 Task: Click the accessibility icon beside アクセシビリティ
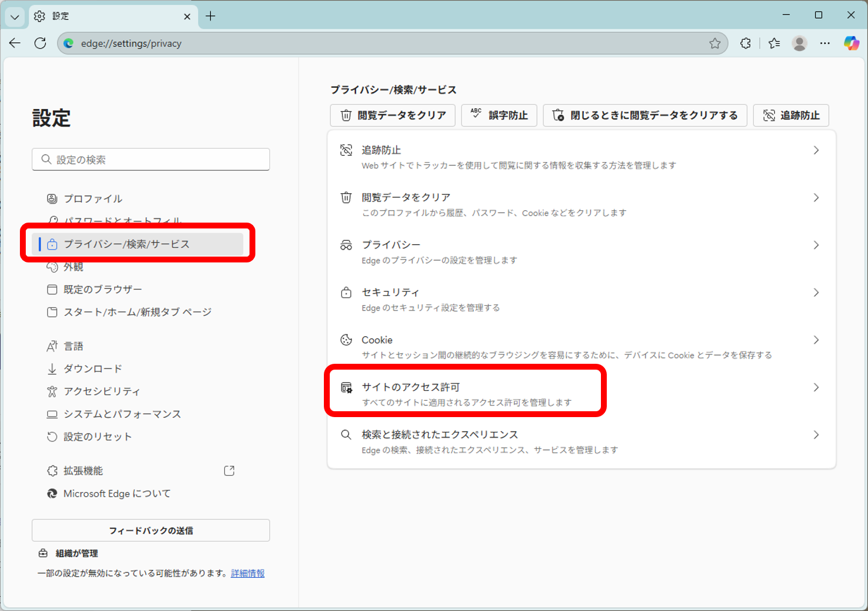coord(52,391)
